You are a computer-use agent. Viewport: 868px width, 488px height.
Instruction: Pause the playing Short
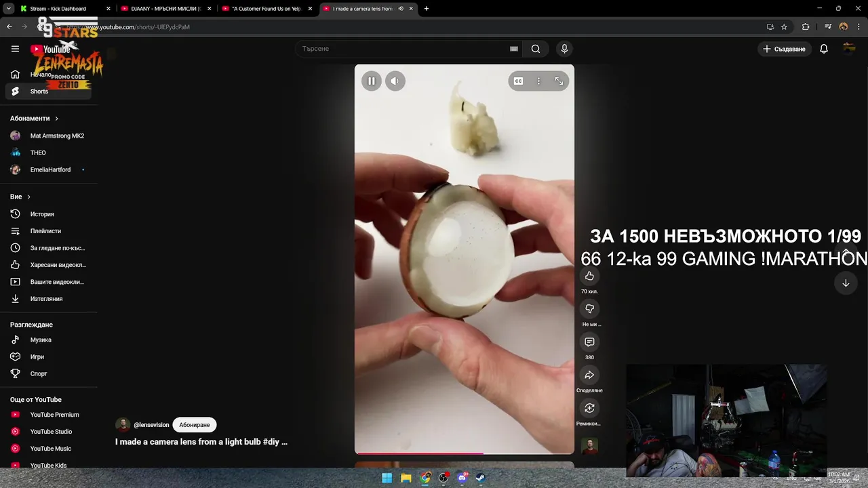pos(372,81)
